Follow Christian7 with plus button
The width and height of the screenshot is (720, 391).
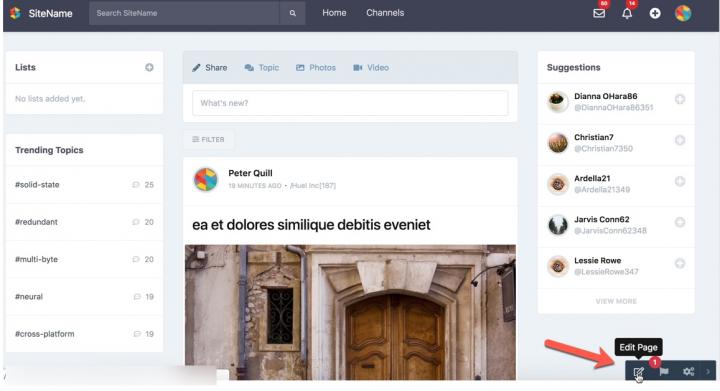point(680,140)
